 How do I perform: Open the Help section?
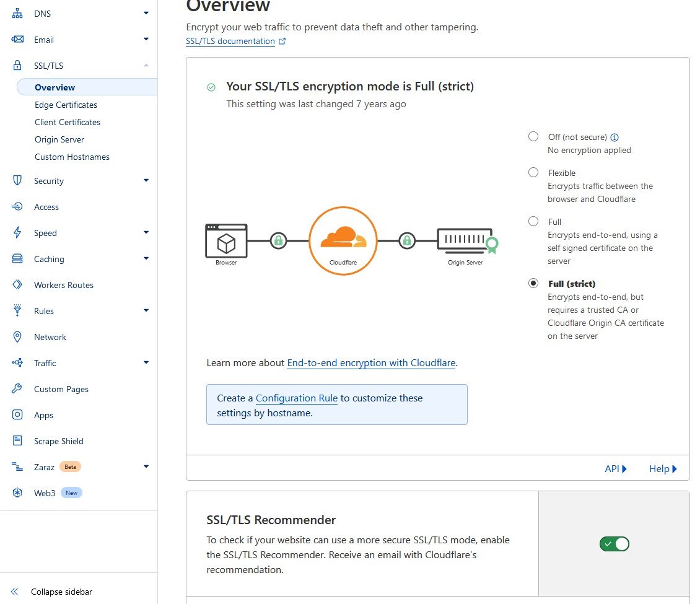[x=663, y=469]
